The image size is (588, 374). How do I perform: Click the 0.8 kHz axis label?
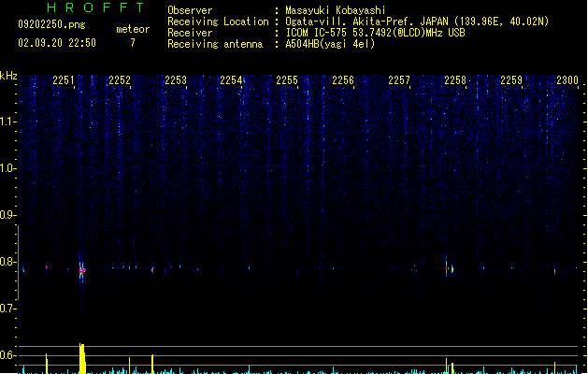[x=7, y=262]
